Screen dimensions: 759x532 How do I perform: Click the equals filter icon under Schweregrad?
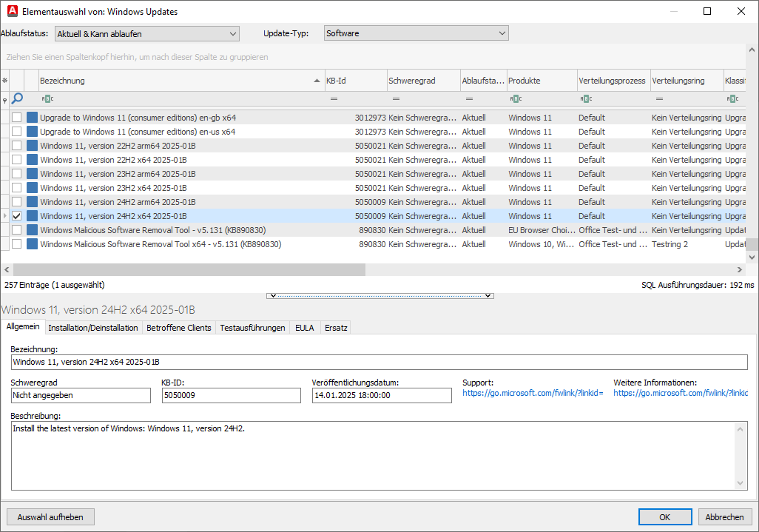coord(396,98)
